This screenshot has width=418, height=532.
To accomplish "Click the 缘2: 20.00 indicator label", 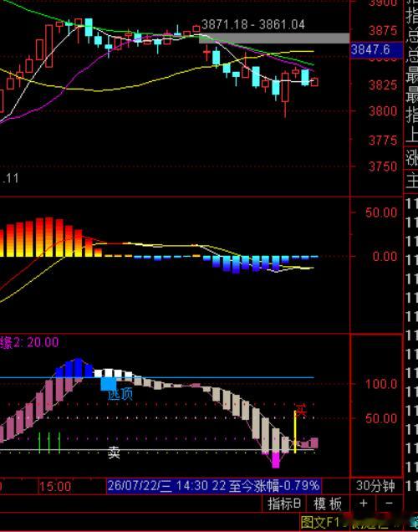I will [29, 342].
